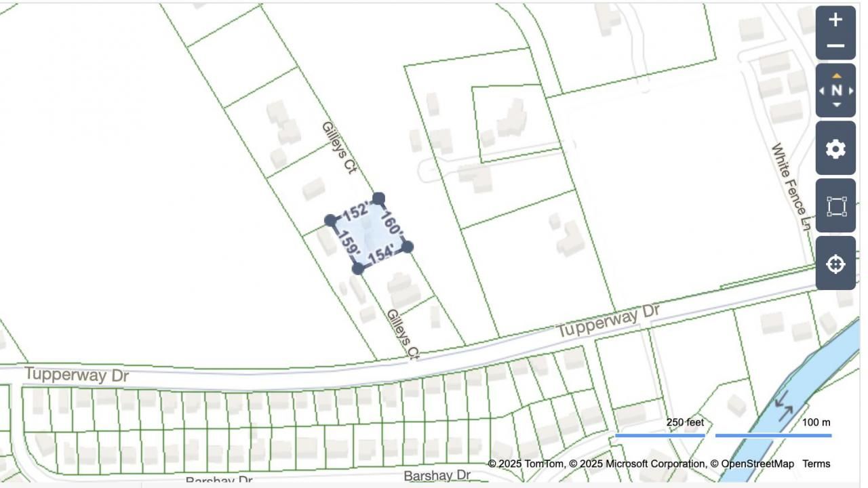Viewport: 868px width, 488px height.
Task: Select the right vertex of highlighted parcel
Action: pos(407,247)
